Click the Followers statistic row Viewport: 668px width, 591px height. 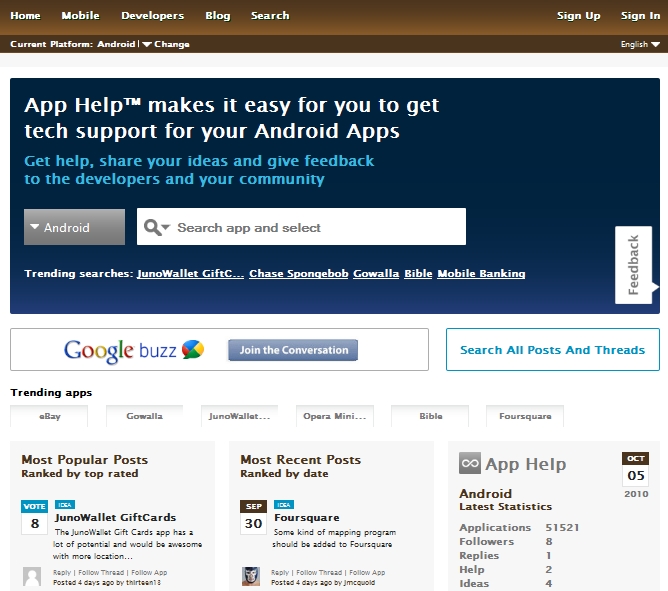[x=506, y=542]
